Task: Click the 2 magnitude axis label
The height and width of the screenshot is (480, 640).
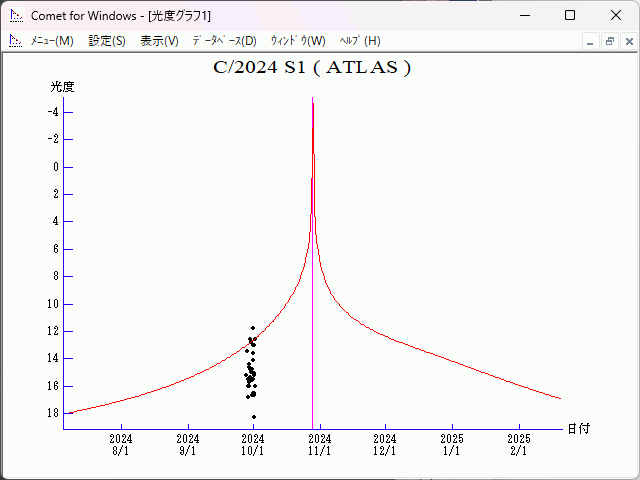Action: click(56, 194)
